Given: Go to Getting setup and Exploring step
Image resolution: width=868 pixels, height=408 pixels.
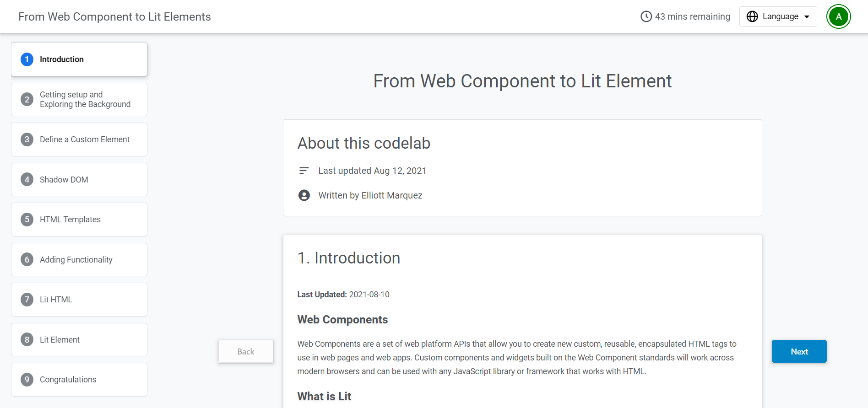Looking at the screenshot, I should (85, 99).
